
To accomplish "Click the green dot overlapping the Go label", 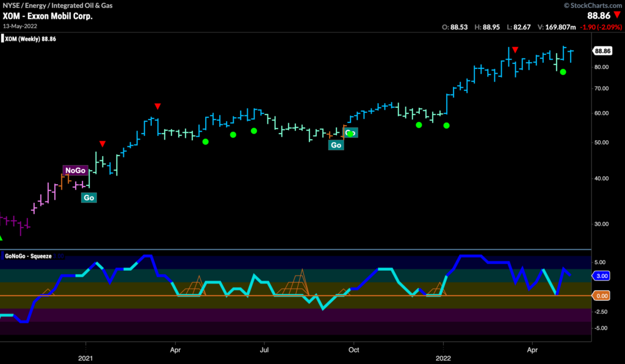I will (350, 134).
